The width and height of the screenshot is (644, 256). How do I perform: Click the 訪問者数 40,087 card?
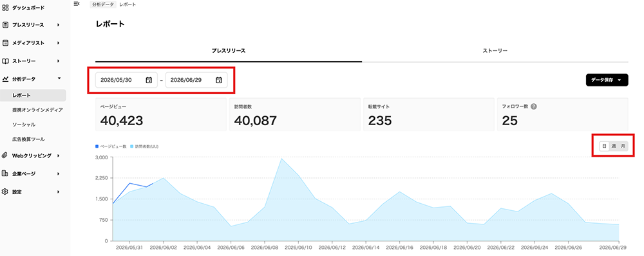[x=294, y=114]
